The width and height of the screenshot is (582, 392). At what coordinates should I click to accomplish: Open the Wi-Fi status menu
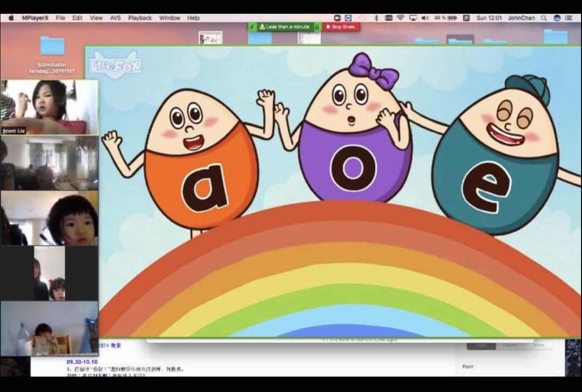(400, 18)
